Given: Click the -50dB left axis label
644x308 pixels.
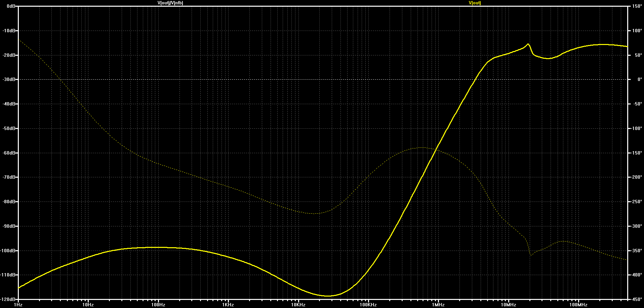Looking at the screenshot, I should (x=9, y=128).
